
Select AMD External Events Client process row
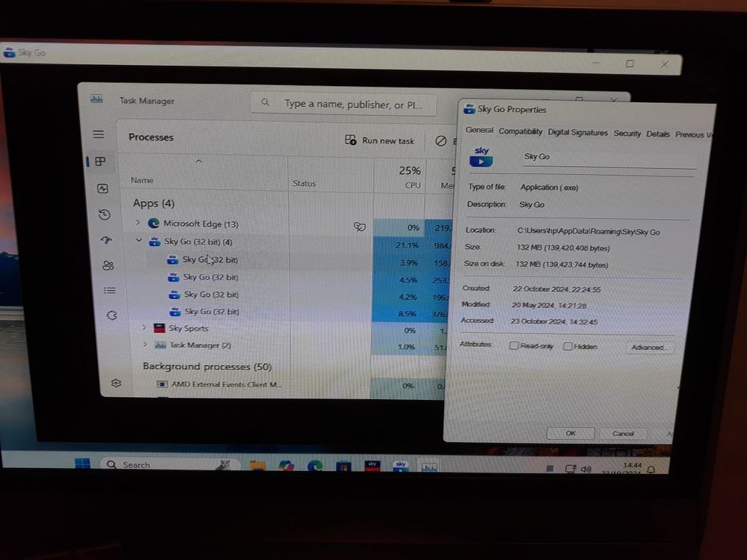[220, 384]
